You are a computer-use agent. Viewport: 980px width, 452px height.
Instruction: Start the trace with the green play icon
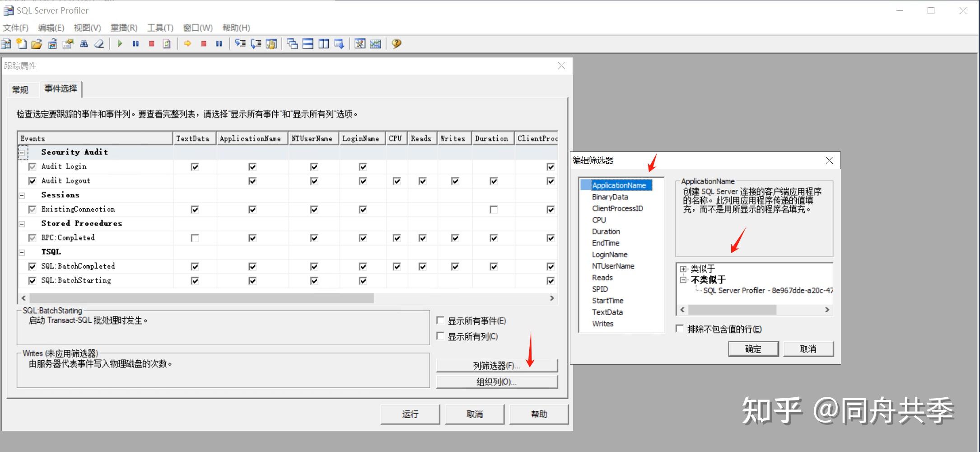(x=119, y=43)
